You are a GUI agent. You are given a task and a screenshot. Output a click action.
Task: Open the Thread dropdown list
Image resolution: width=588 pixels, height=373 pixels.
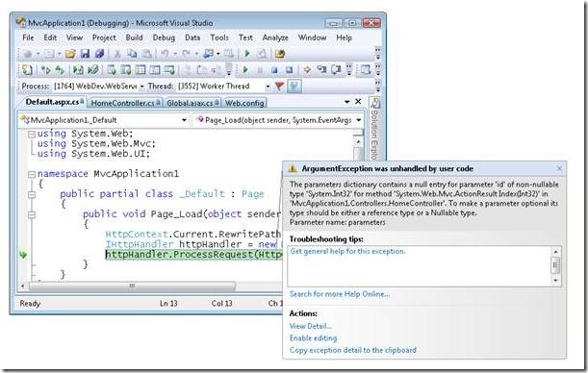tap(268, 87)
